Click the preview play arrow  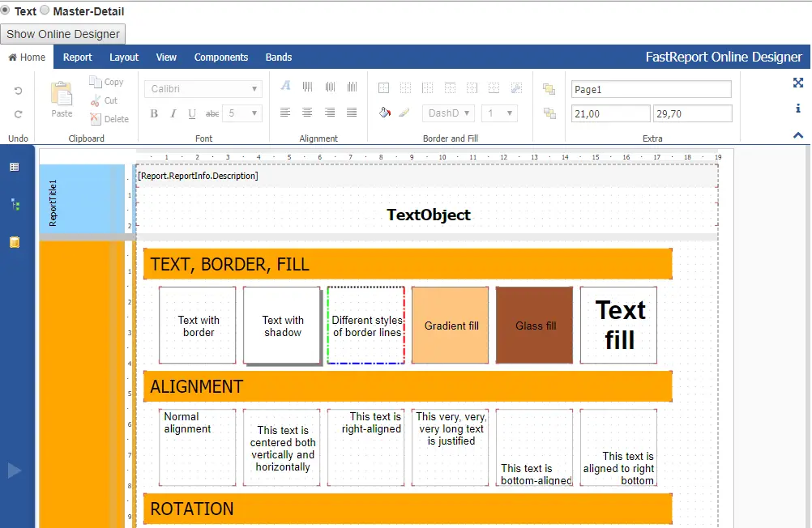tap(15, 471)
